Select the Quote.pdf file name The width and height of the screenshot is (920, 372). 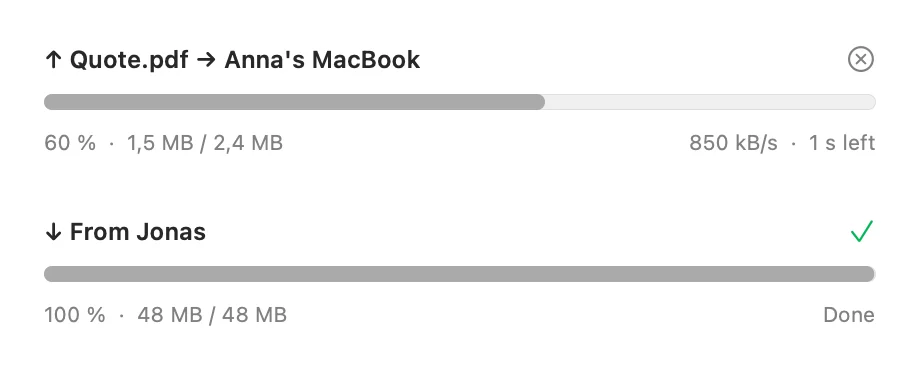coord(129,60)
